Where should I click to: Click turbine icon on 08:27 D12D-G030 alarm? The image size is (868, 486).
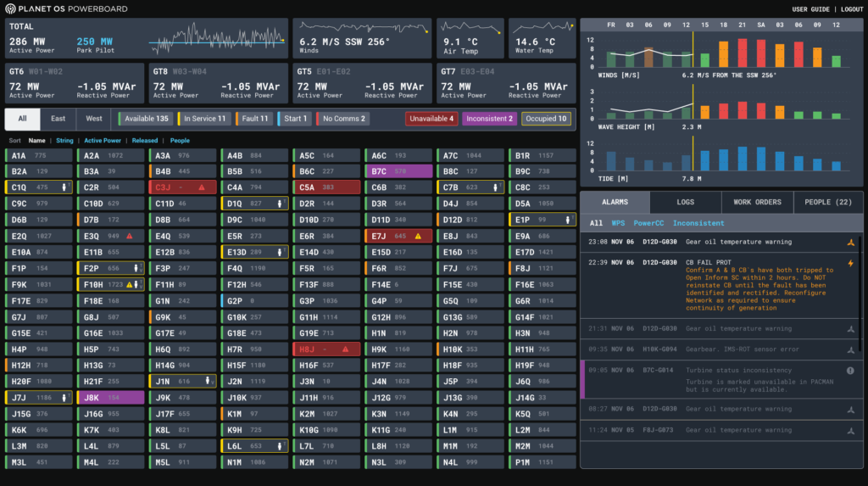click(x=851, y=410)
